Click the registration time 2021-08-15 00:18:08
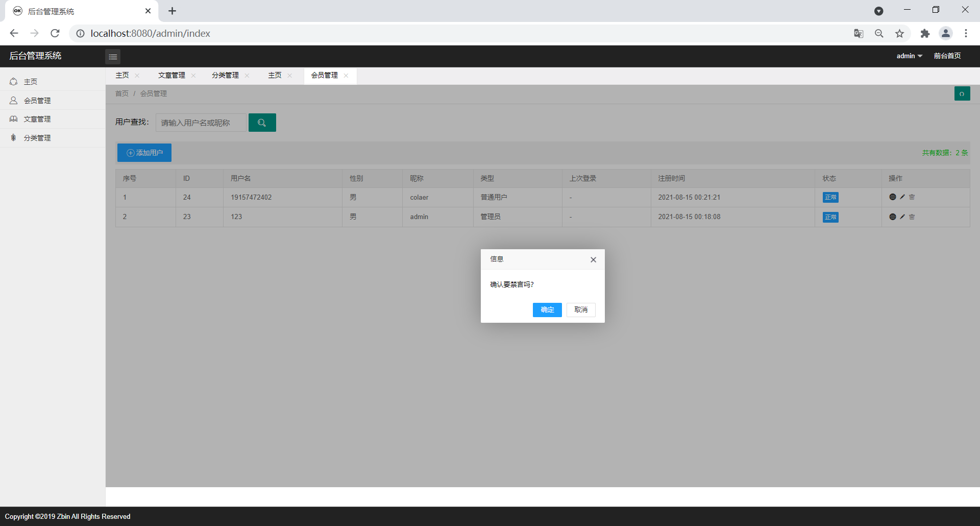Viewport: 980px width, 526px height. (689, 217)
